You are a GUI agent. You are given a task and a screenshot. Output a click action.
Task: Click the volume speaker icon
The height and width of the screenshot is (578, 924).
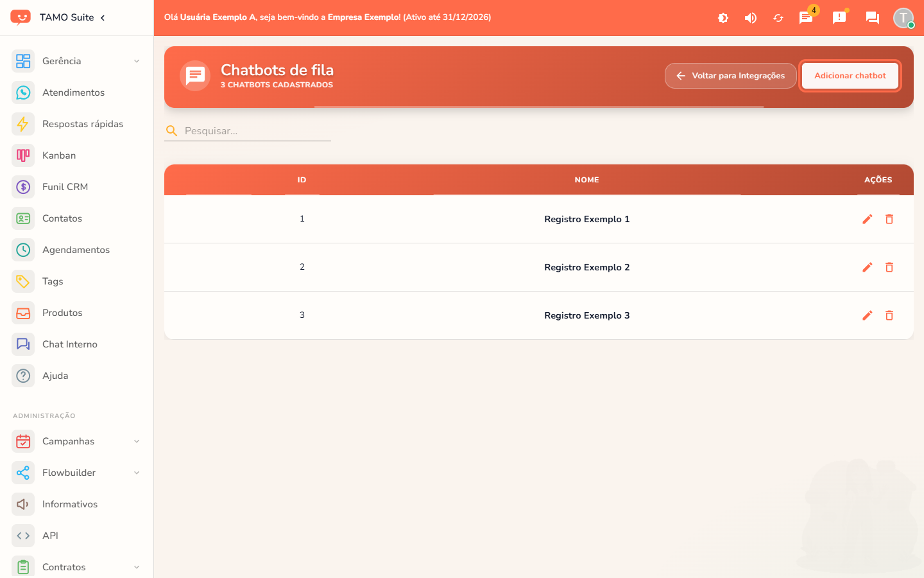(751, 18)
